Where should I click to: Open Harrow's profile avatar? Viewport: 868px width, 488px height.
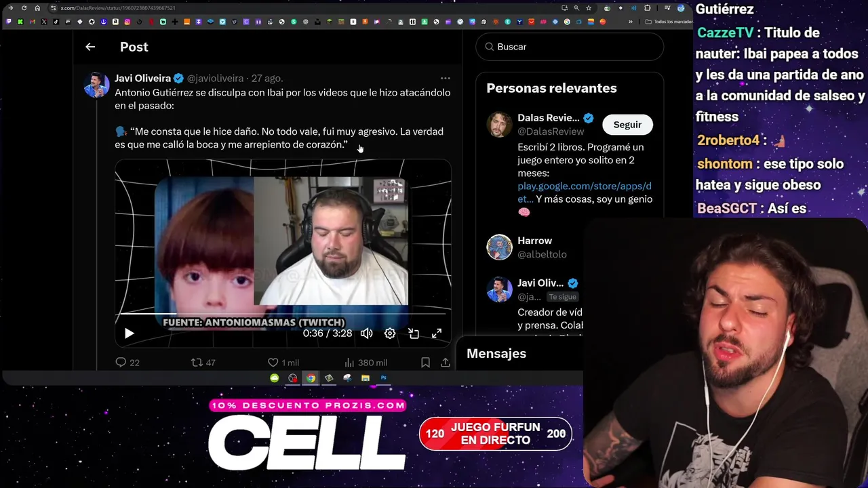point(500,247)
